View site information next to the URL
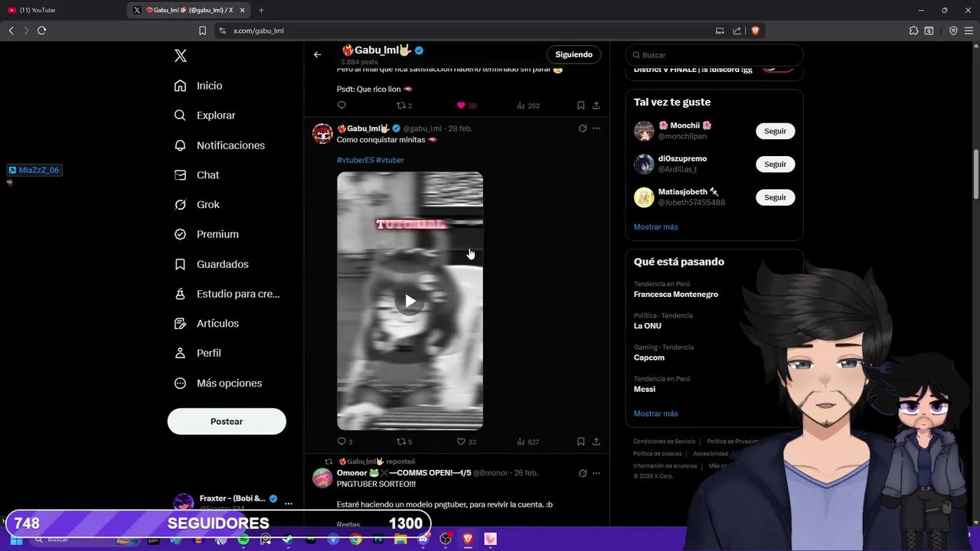This screenshot has height=551, width=980. click(x=222, y=31)
